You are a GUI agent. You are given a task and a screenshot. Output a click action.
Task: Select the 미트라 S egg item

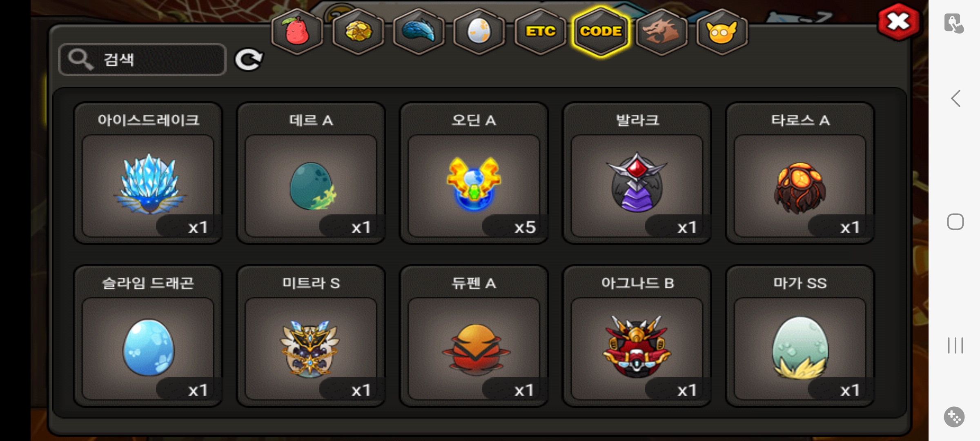pyautogui.click(x=311, y=336)
